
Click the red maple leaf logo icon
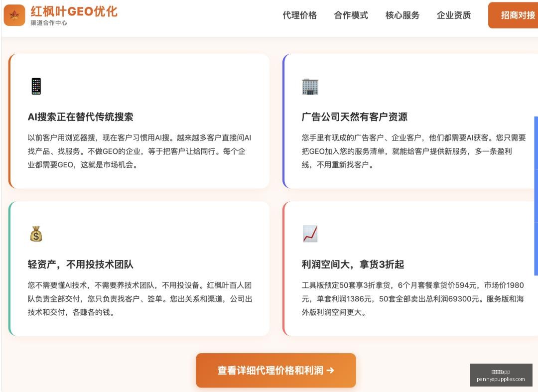pos(14,15)
